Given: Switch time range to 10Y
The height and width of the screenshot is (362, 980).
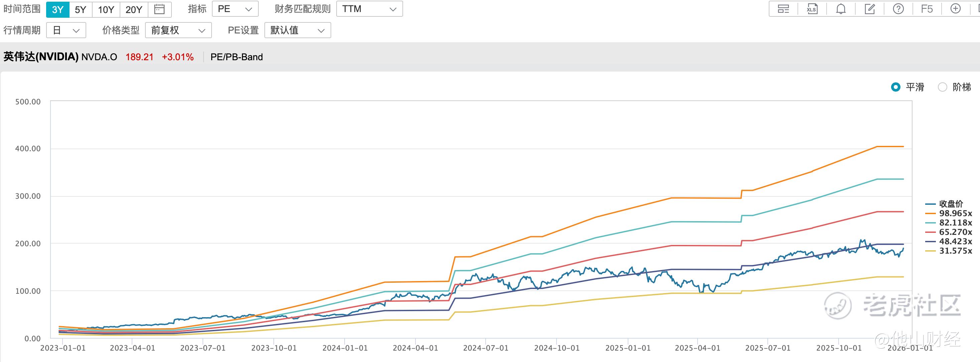Looking at the screenshot, I should coord(106,9).
